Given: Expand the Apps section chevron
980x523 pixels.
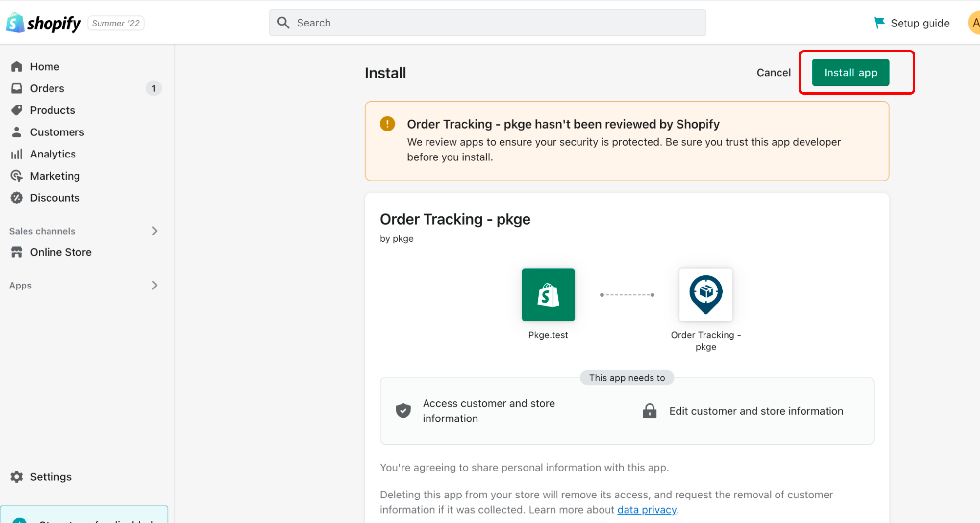Looking at the screenshot, I should (154, 285).
